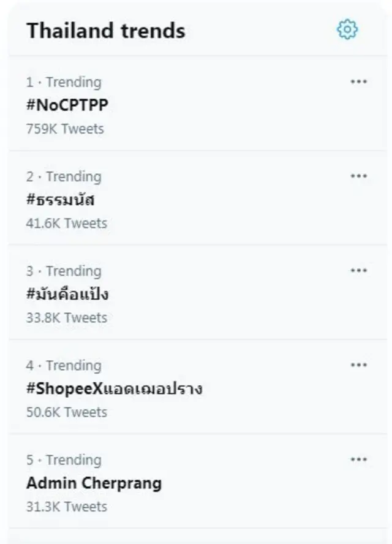The image size is (392, 544).
Task: Open trends settings gear icon
Action: click(x=347, y=29)
